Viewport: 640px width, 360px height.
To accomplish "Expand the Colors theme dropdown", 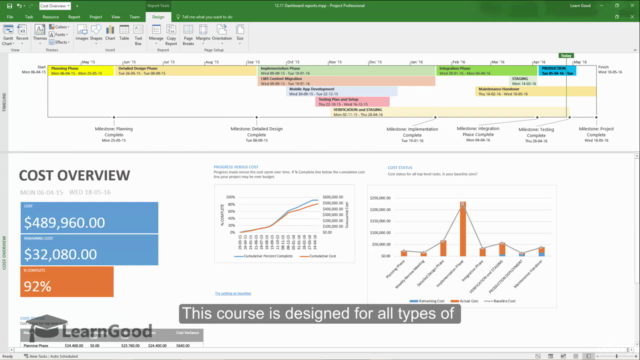I will click(x=59, y=27).
